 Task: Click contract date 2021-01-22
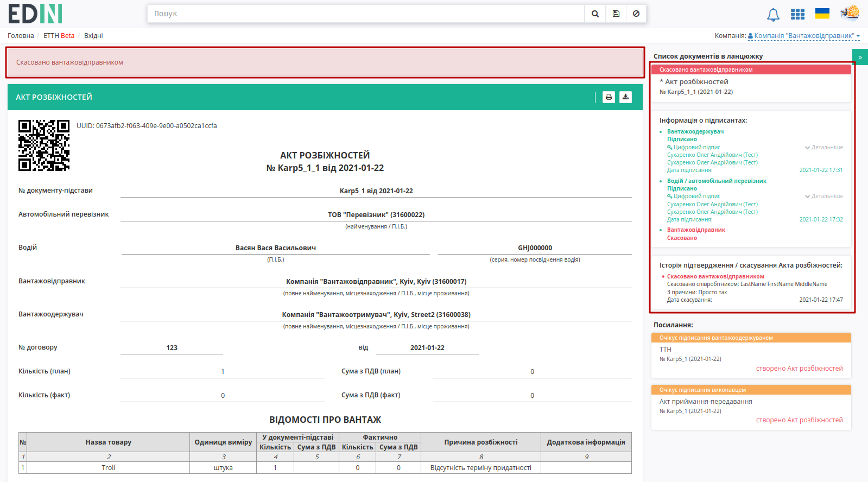pyautogui.click(x=427, y=348)
